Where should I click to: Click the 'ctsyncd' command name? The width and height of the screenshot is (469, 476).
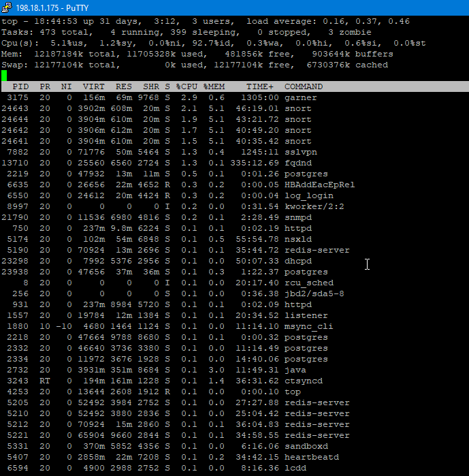(x=304, y=381)
